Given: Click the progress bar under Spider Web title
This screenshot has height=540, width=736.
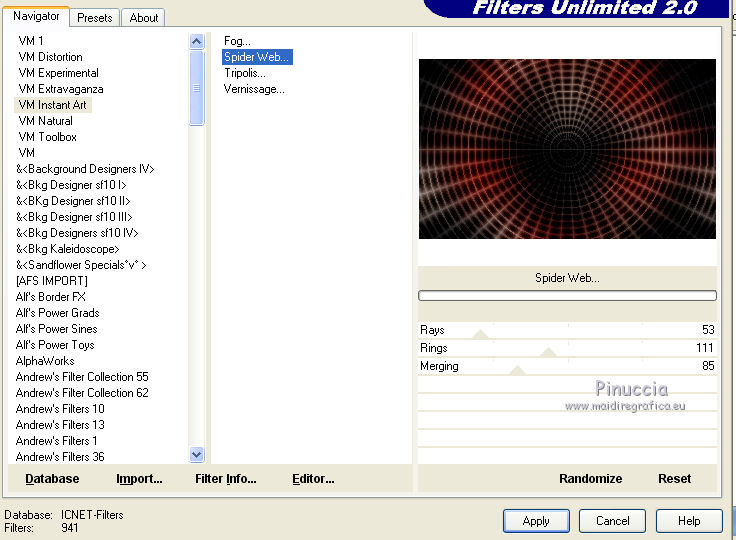Looking at the screenshot, I should [567, 295].
